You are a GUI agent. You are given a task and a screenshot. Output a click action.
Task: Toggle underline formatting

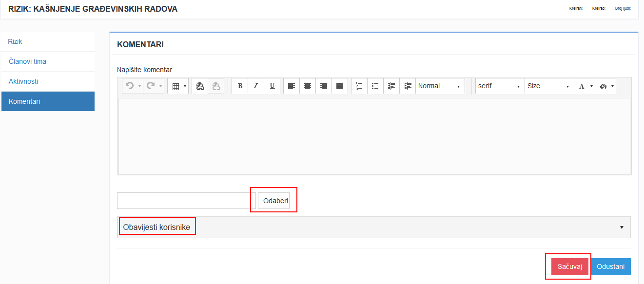pos(272,86)
